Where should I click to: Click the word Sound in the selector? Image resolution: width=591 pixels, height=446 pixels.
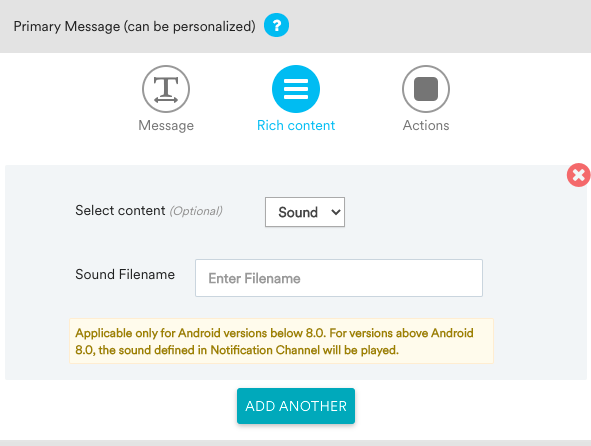click(298, 212)
